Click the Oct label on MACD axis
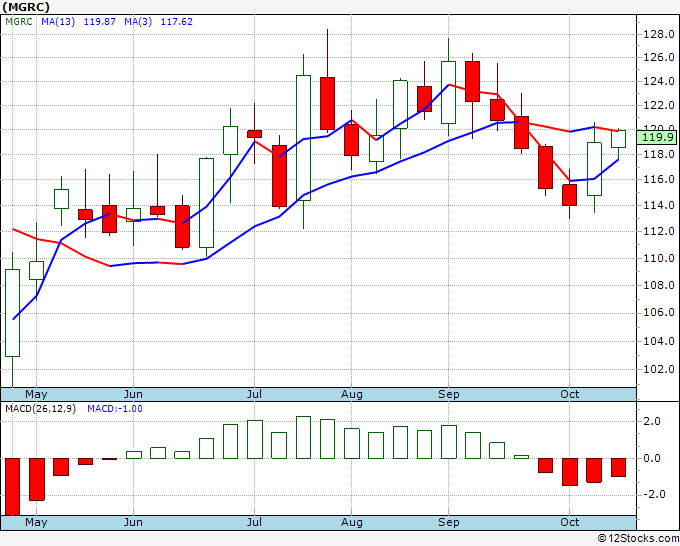 (x=569, y=522)
